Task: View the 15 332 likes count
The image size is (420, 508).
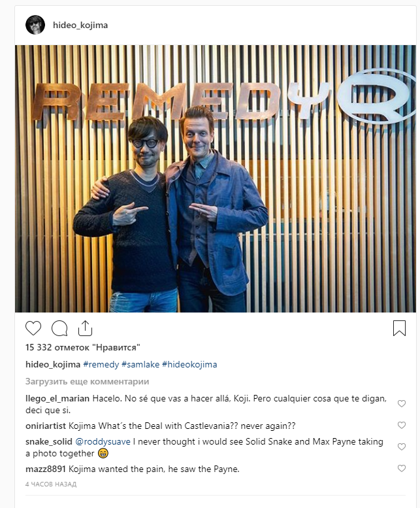Action: [83, 348]
